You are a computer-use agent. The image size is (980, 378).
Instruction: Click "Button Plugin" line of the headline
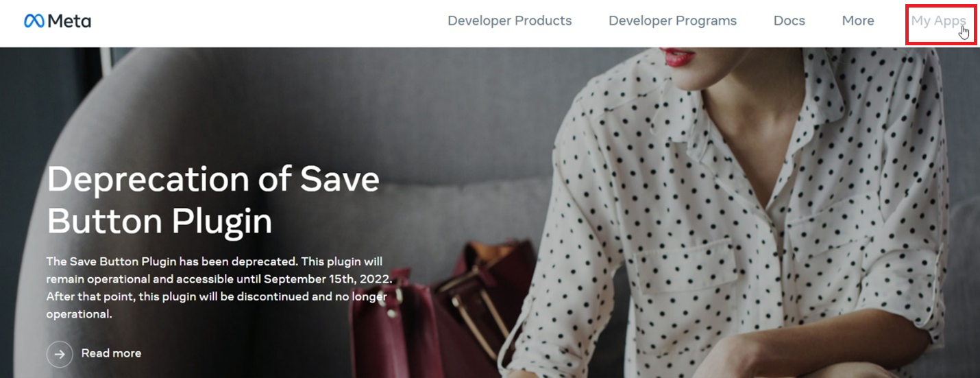point(160,221)
